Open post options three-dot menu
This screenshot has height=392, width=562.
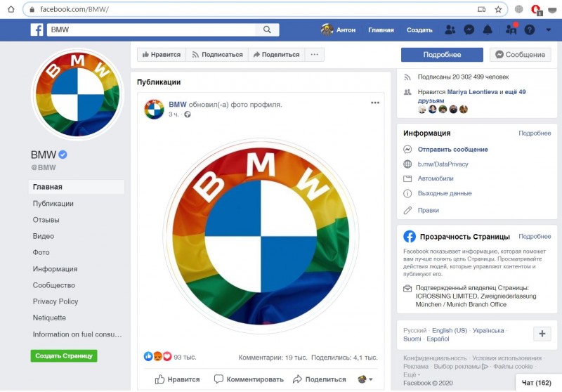[x=375, y=103]
